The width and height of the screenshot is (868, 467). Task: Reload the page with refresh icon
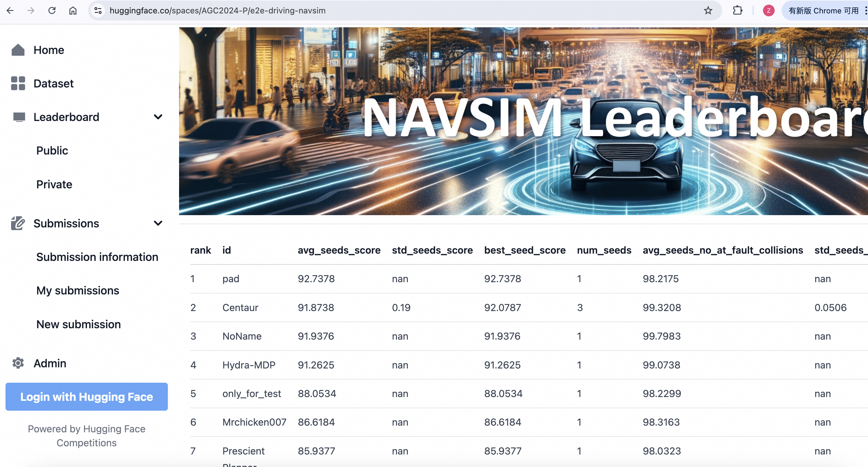pos(52,10)
